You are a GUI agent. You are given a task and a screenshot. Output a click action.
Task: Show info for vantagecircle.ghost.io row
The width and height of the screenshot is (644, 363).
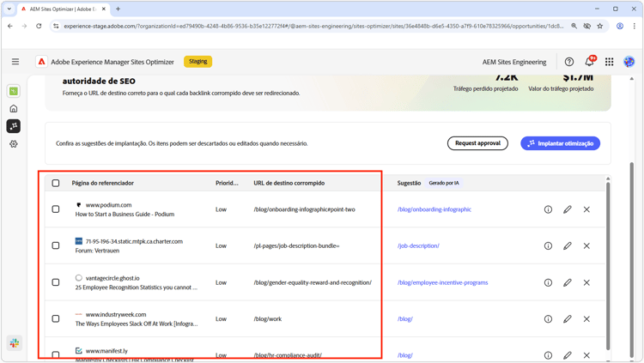(548, 282)
